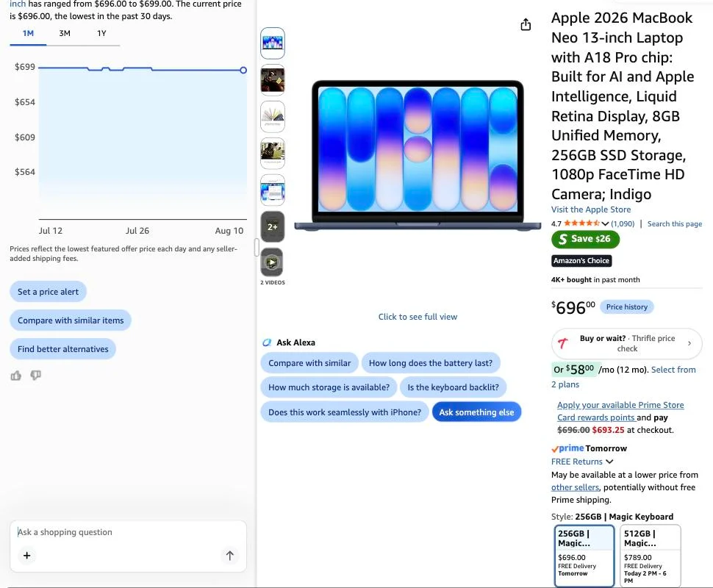Click the 4K+ bought in past month text
This screenshot has width=713, height=588.
595,280
